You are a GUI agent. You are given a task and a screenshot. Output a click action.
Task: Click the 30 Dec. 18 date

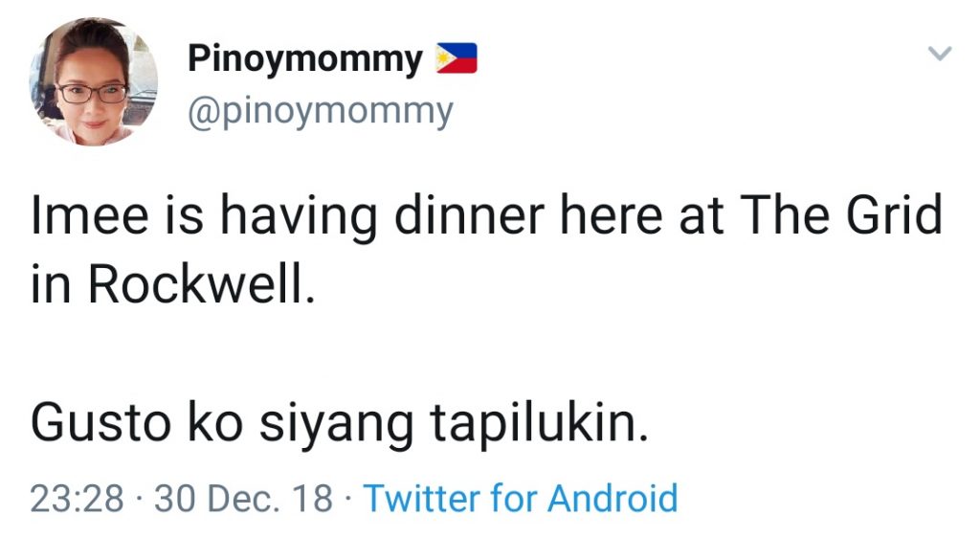pyautogui.click(x=244, y=499)
